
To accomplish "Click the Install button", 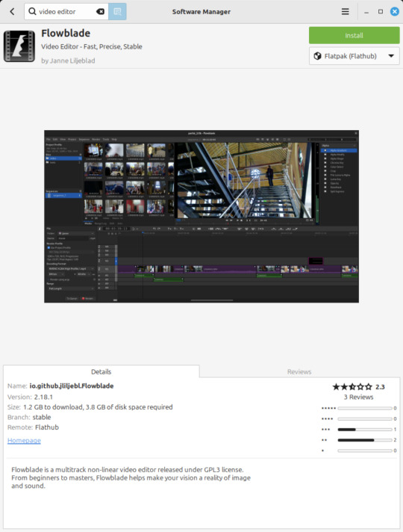I will click(x=354, y=35).
